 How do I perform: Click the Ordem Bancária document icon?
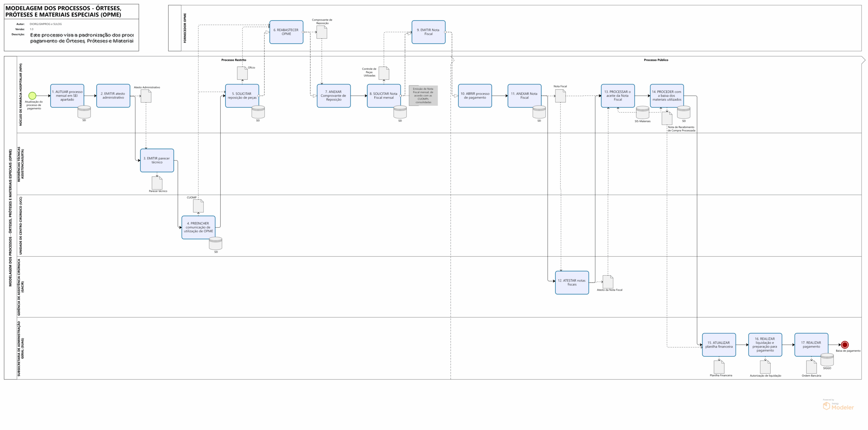pyautogui.click(x=811, y=367)
